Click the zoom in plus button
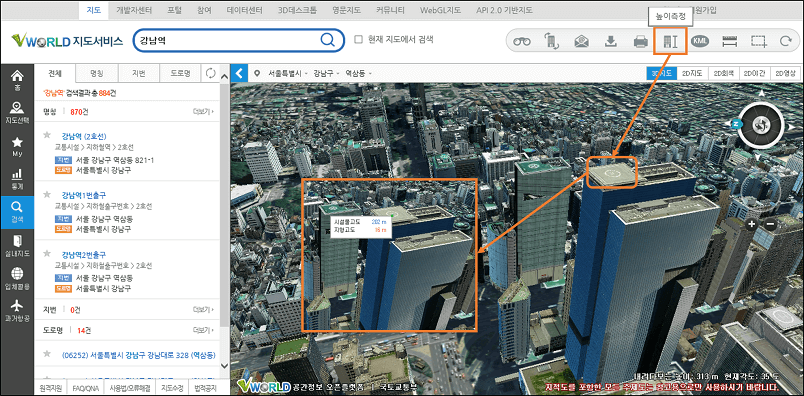This screenshot has height=396, width=804. [x=751, y=224]
